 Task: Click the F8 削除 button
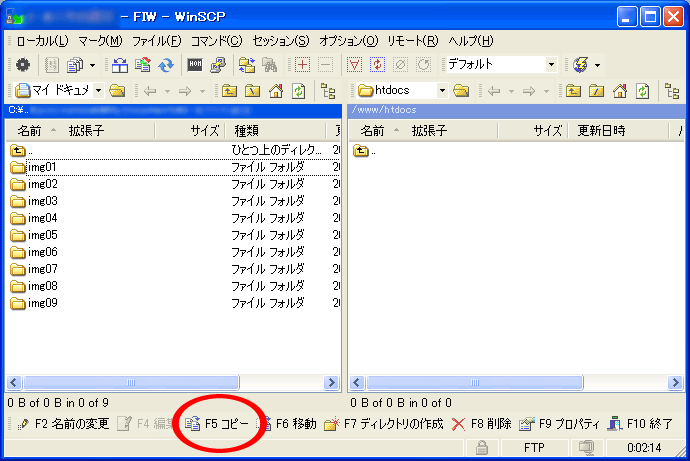coord(481,424)
